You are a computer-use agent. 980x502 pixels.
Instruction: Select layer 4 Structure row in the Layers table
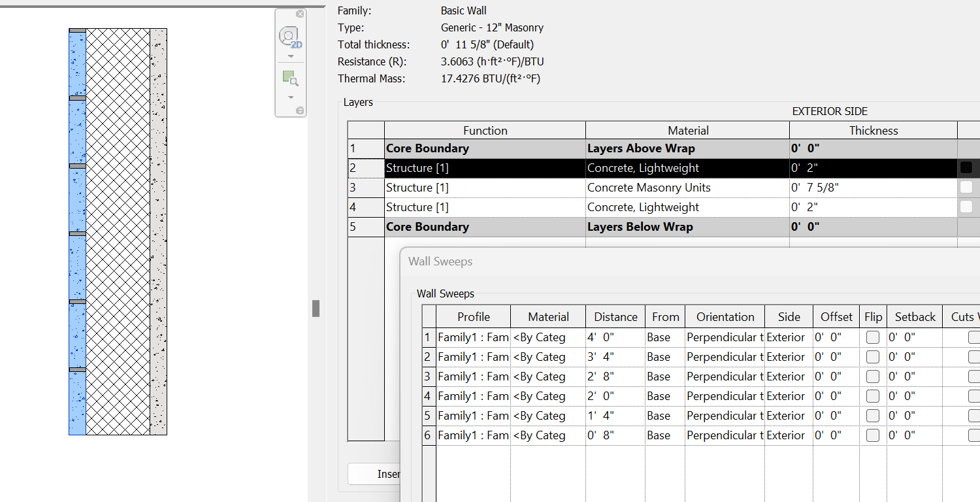485,207
